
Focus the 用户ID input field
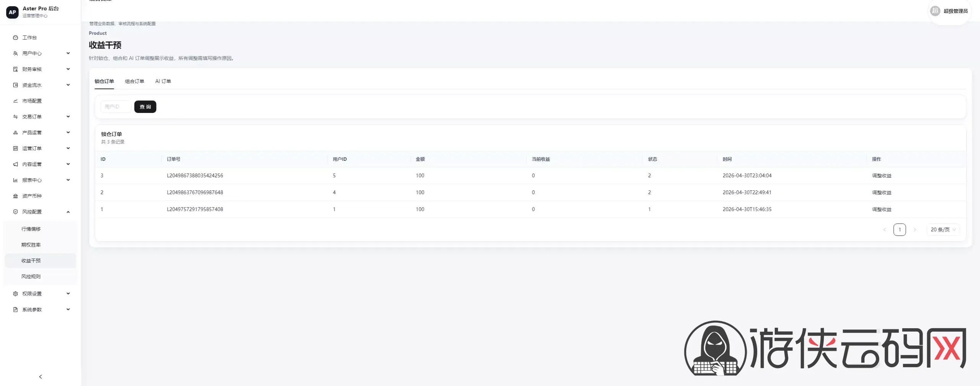click(116, 106)
